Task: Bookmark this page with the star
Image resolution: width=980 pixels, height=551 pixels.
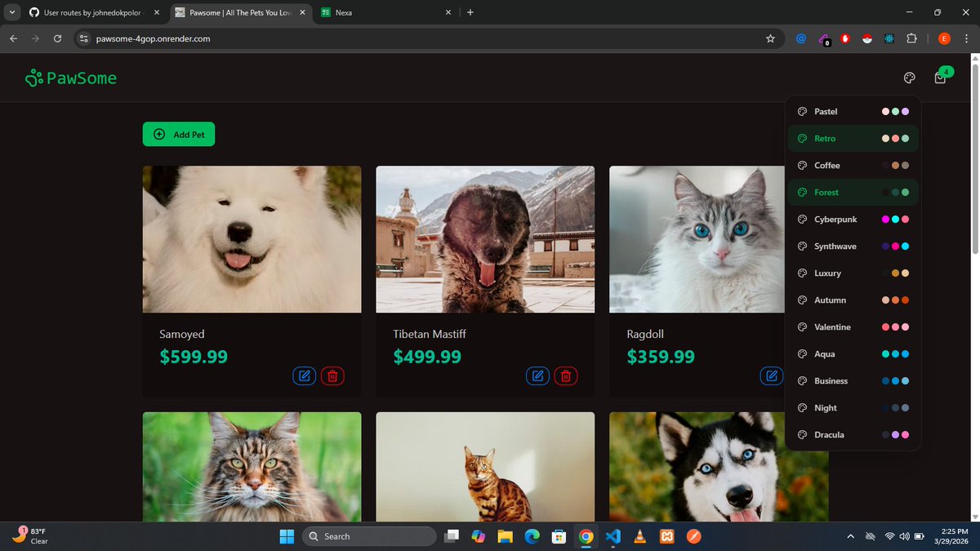Action: tap(770, 38)
